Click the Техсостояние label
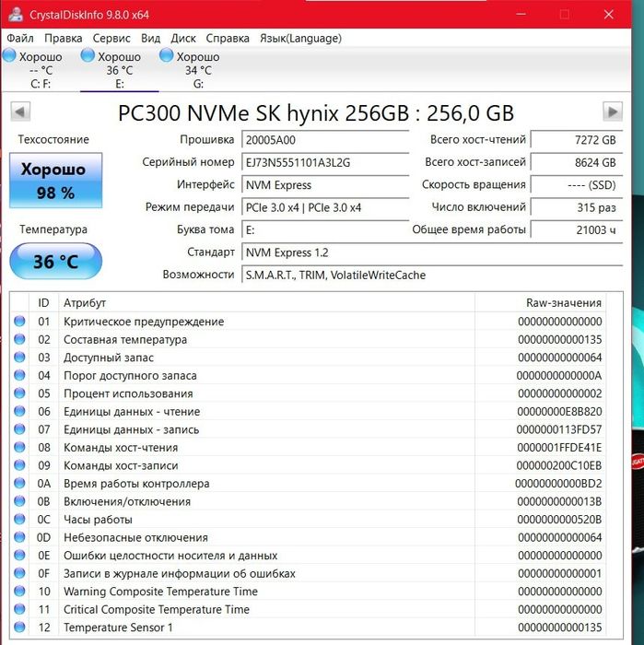 tap(53, 139)
